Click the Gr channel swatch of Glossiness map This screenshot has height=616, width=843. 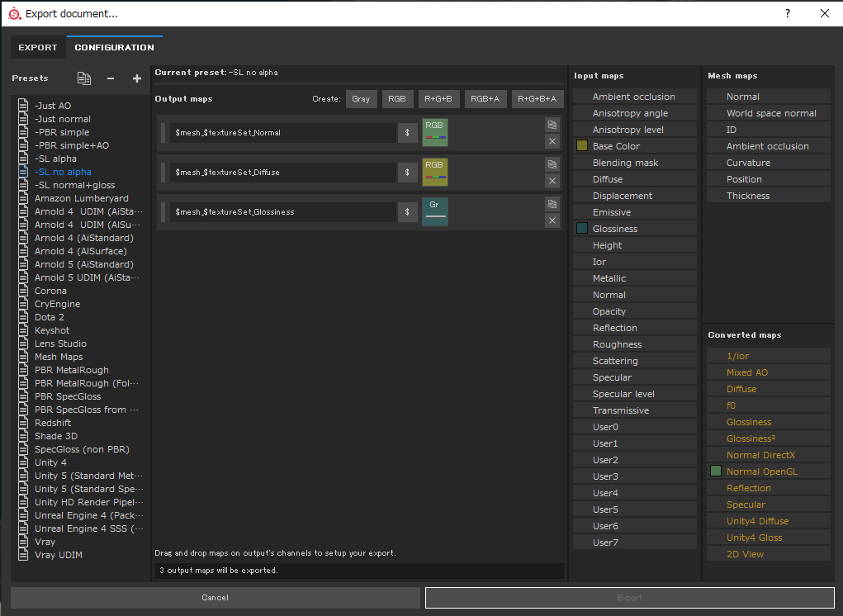click(x=435, y=211)
